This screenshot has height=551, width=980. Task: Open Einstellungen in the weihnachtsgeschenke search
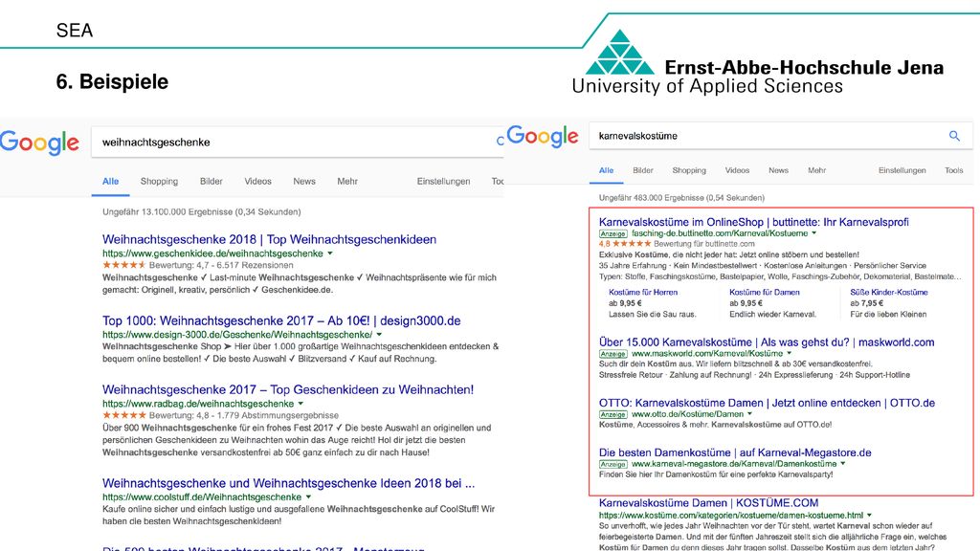(x=444, y=181)
